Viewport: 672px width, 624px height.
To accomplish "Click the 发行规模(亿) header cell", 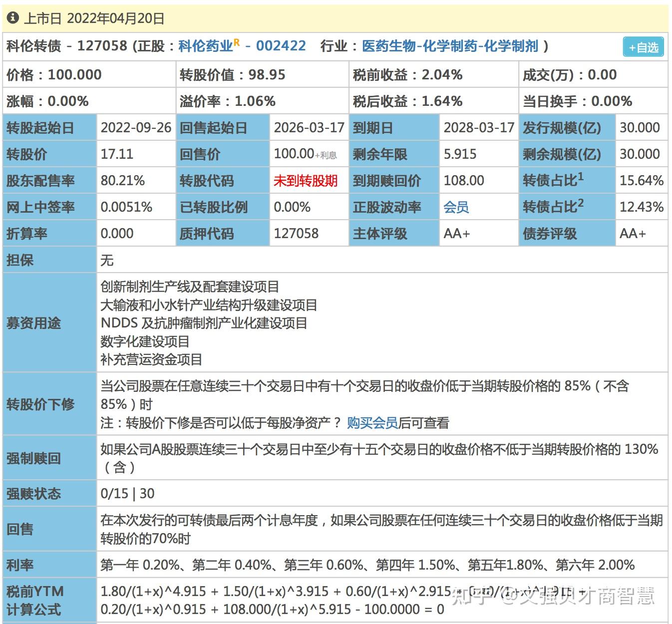I will pos(567,128).
